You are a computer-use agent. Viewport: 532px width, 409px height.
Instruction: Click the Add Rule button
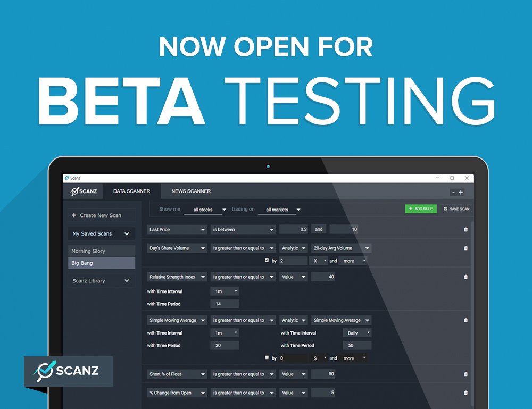tap(421, 209)
